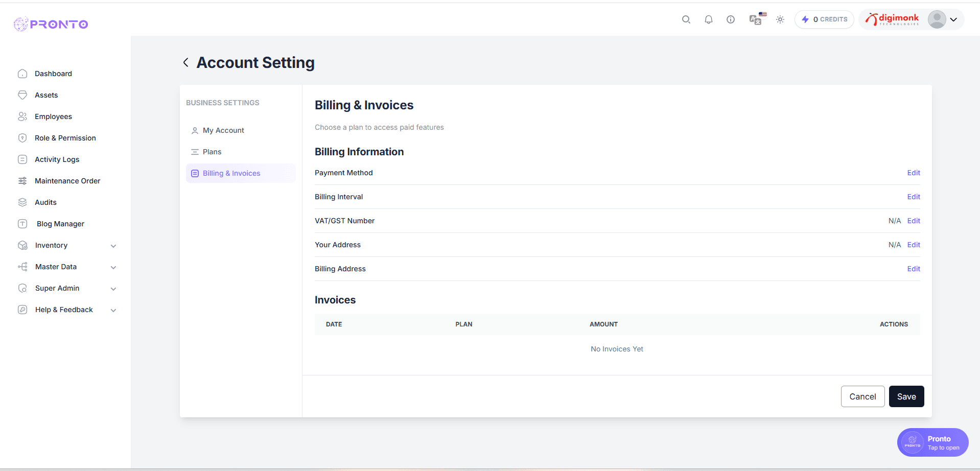Click the Save button
The width and height of the screenshot is (980, 471).
point(906,396)
